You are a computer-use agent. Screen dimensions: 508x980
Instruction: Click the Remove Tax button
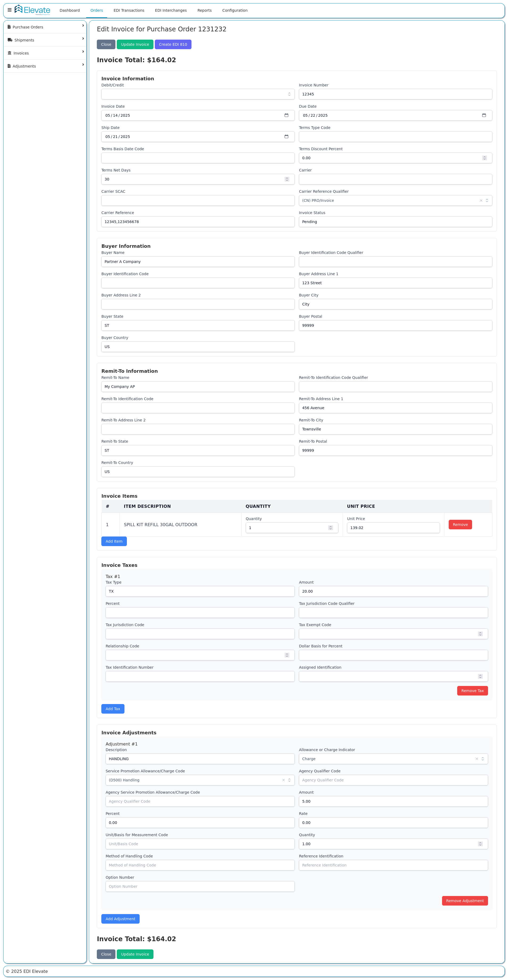(472, 691)
